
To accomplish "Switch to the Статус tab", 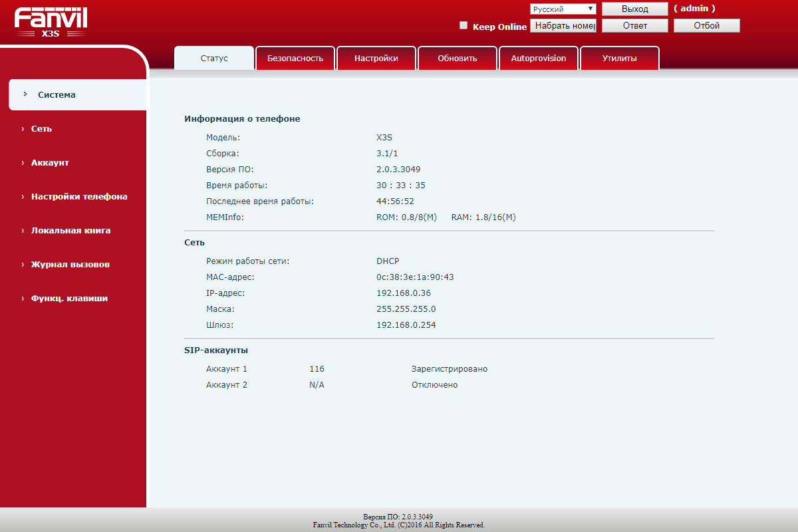I will click(214, 59).
